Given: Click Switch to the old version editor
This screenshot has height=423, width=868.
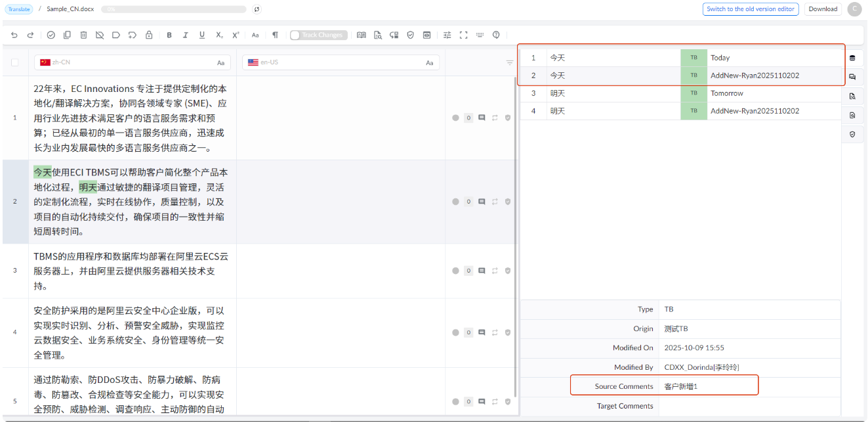Looking at the screenshot, I should coord(751,9).
